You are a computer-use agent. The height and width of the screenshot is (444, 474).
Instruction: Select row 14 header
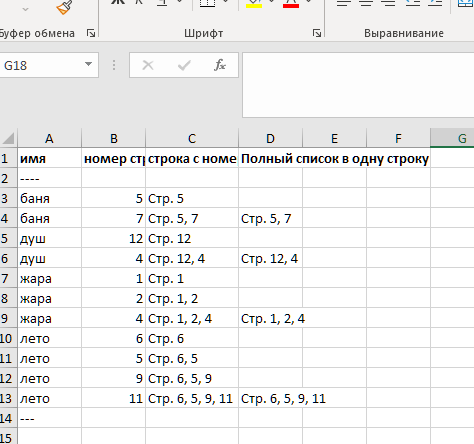pyautogui.click(x=8, y=418)
